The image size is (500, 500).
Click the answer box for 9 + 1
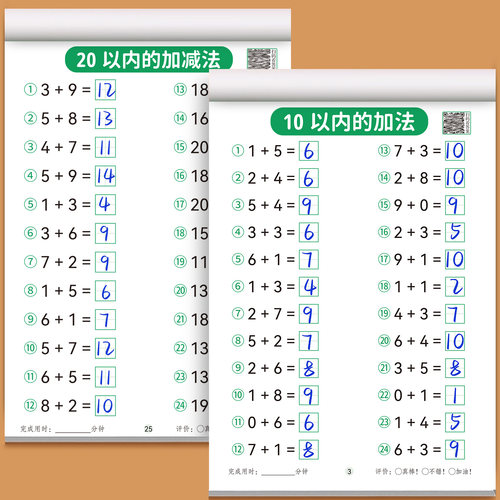click(x=455, y=259)
